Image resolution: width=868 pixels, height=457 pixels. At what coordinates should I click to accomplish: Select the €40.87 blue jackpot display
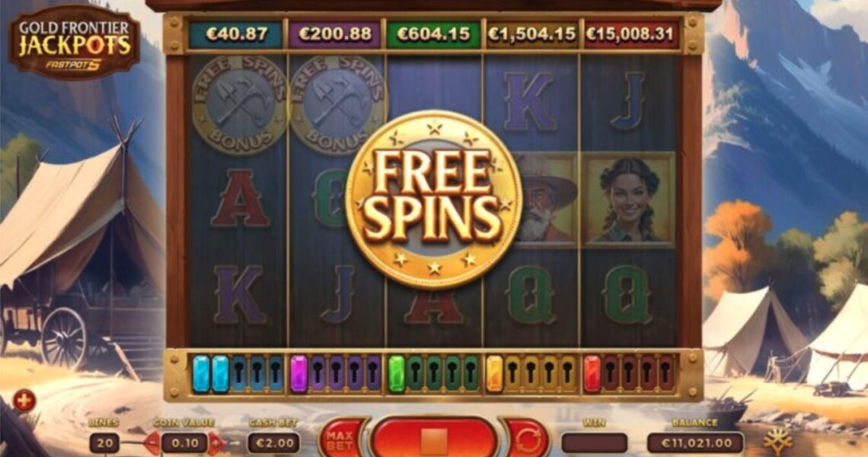pos(237,35)
